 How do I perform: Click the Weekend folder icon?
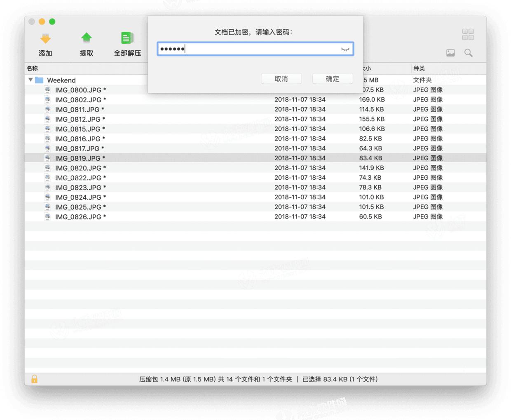click(40, 80)
